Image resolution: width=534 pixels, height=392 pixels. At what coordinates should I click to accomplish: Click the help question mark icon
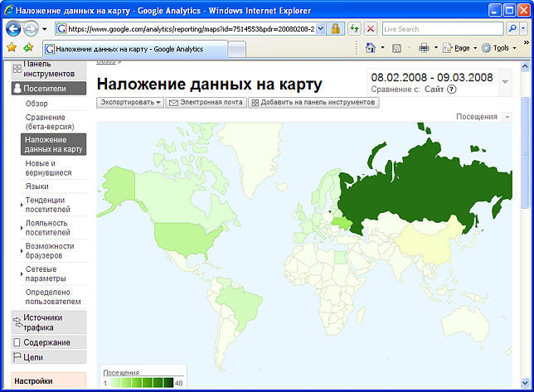pos(452,90)
